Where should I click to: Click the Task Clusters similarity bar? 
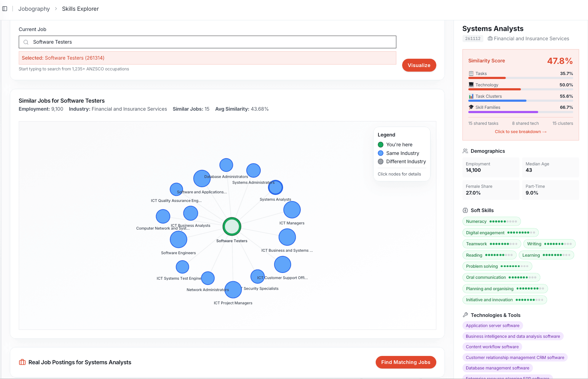521,101
